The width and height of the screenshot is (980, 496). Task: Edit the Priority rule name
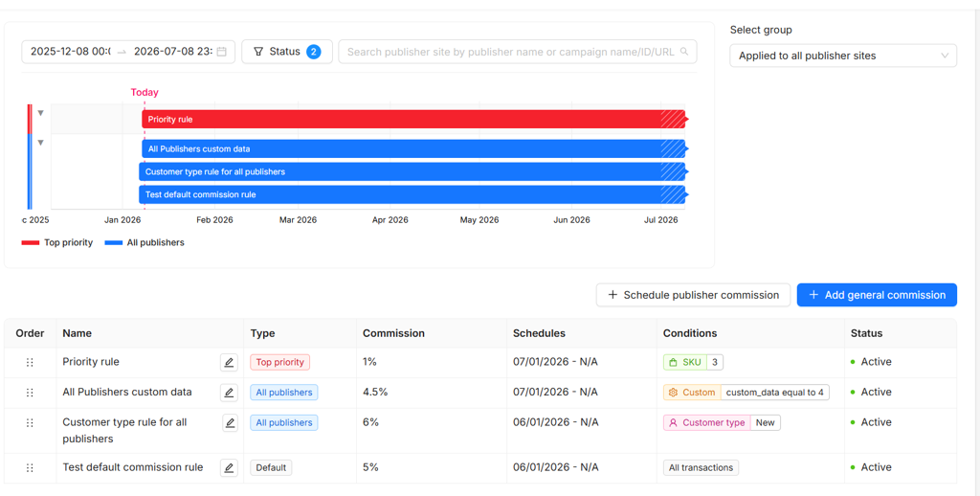coord(229,363)
